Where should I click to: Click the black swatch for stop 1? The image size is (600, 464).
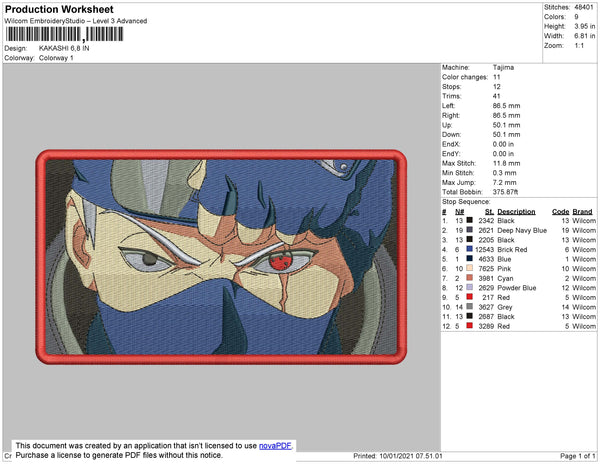click(470, 220)
